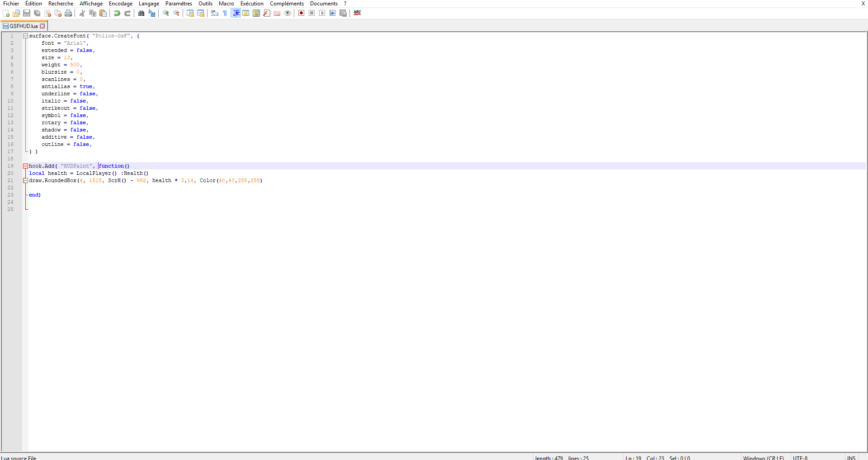This screenshot has width=868, height=460.
Task: Start macro recording with the red dot
Action: click(302, 13)
